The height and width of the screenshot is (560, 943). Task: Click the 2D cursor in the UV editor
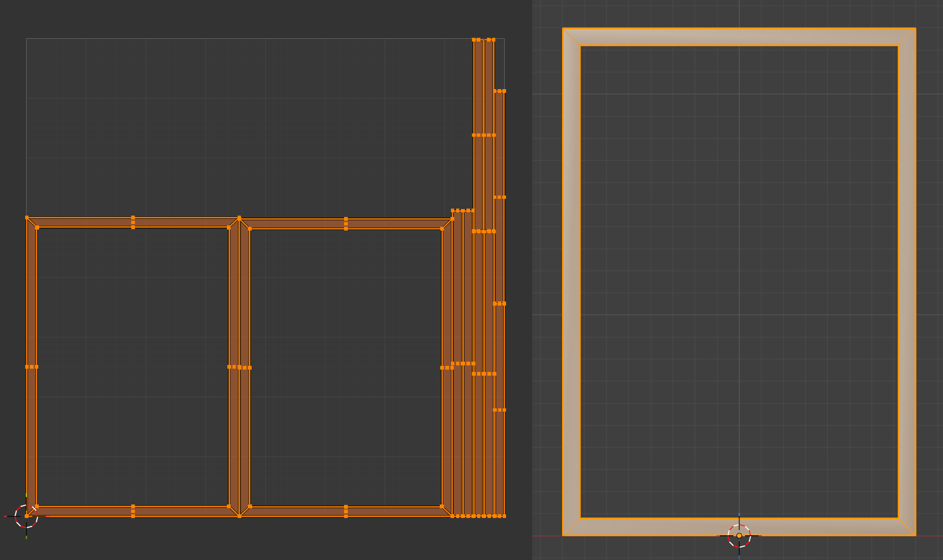click(26, 516)
